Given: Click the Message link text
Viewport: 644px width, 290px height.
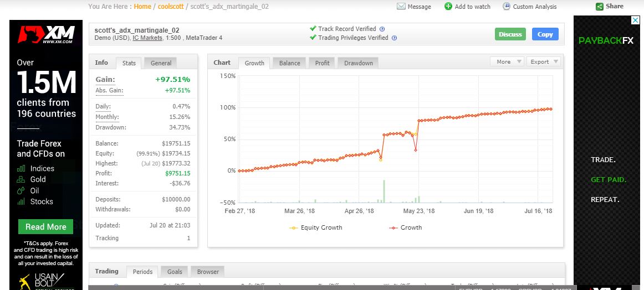Looking at the screenshot, I should (420, 7).
